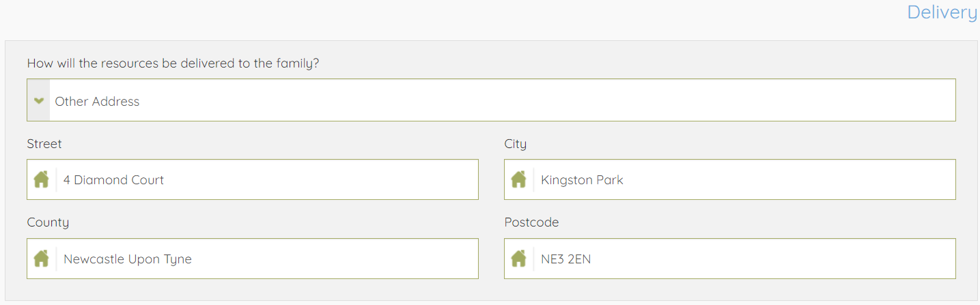This screenshot has height=305, width=980.
Task: Click the 'City' field label
Action: click(x=516, y=144)
